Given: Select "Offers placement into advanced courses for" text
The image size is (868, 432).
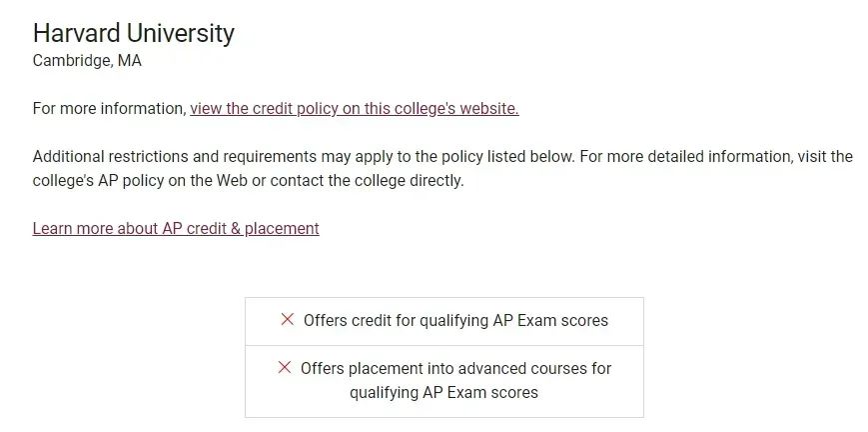Looking at the screenshot, I should [455, 368].
